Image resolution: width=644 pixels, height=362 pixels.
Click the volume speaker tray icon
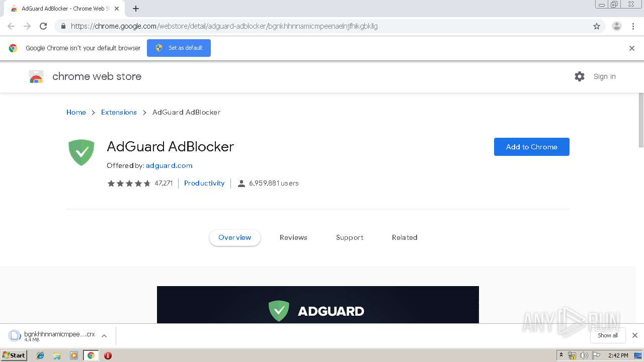pyautogui.click(x=584, y=355)
